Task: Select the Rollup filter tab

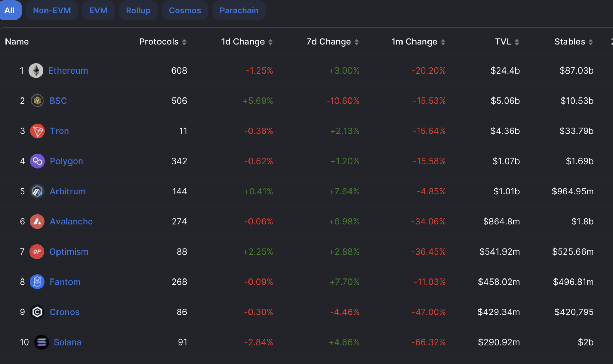Action: pyautogui.click(x=138, y=10)
